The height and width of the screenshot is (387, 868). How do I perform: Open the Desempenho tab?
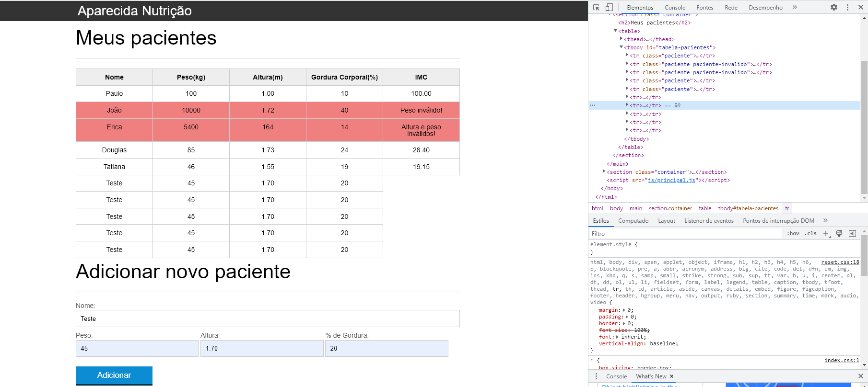coord(766,7)
